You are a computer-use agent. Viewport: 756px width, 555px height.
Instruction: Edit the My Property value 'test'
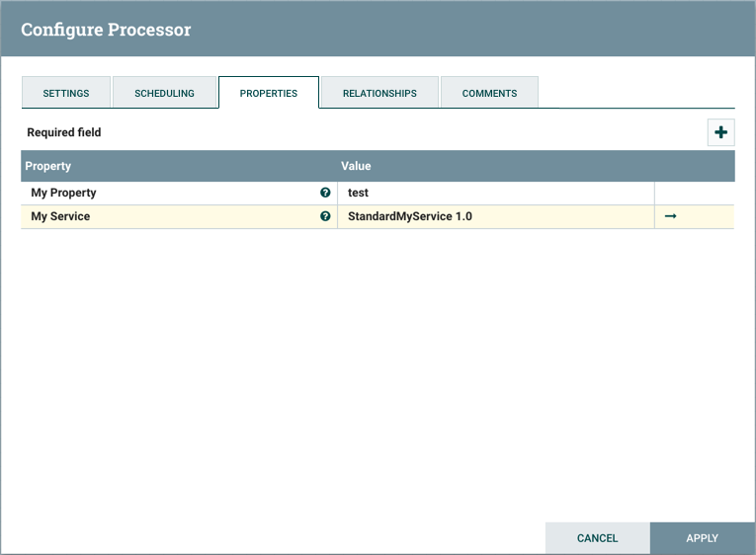tap(494, 193)
